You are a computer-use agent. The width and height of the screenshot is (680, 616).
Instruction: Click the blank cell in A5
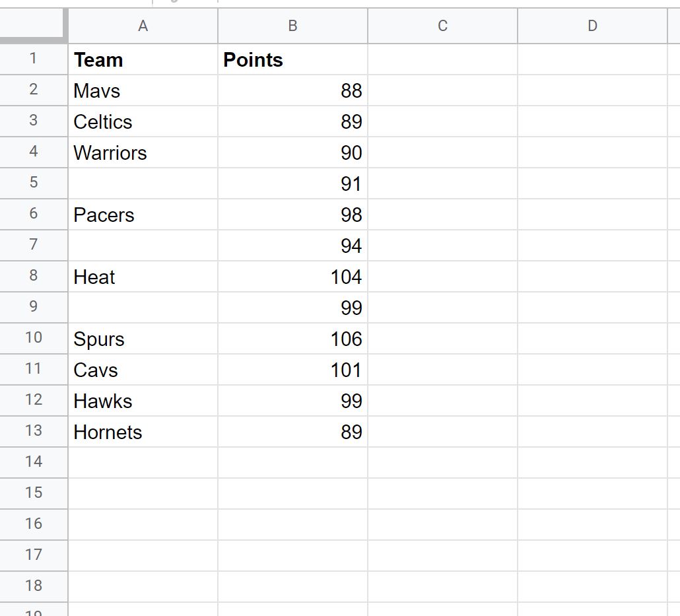(x=143, y=184)
